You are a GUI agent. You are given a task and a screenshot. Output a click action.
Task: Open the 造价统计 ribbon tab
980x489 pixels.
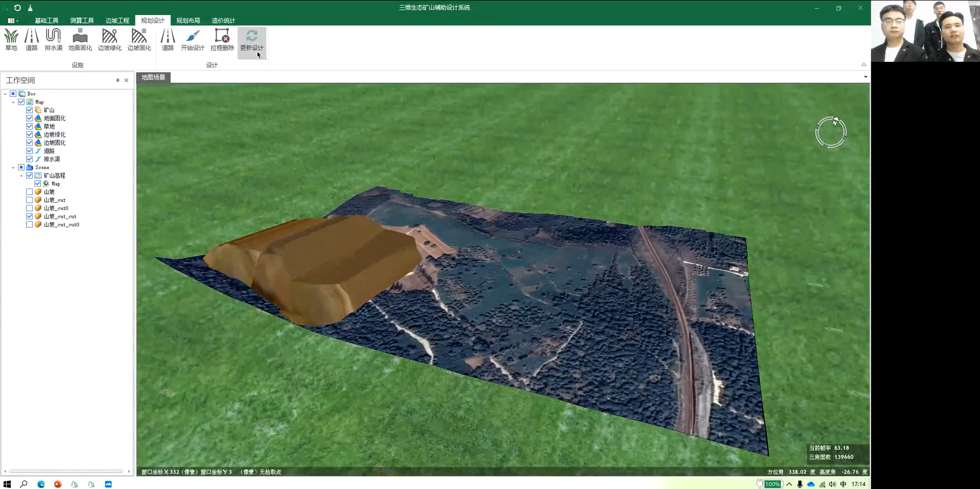click(223, 20)
